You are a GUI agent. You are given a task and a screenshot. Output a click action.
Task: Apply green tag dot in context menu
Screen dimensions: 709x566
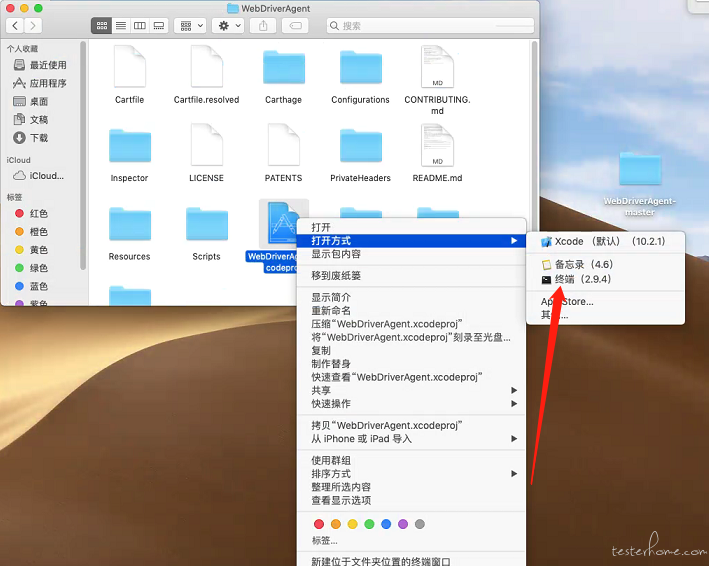tap(369, 524)
